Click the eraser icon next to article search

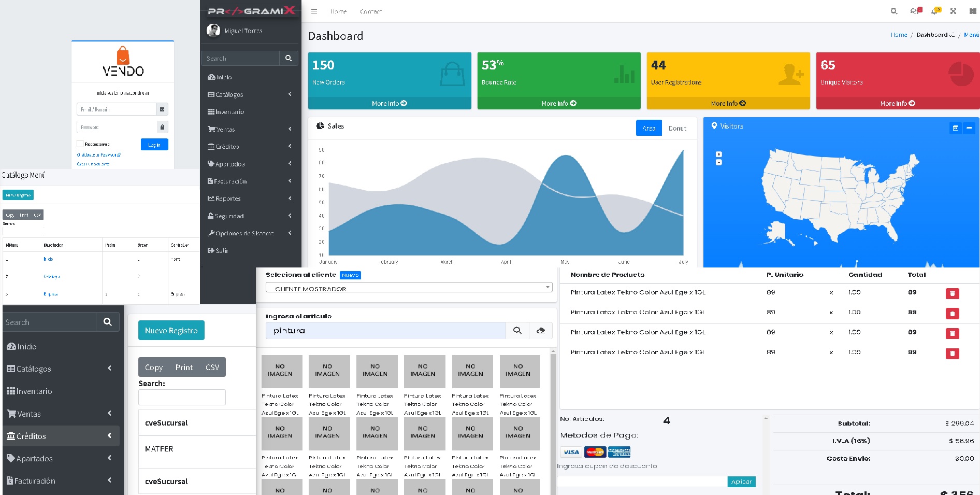tap(541, 331)
